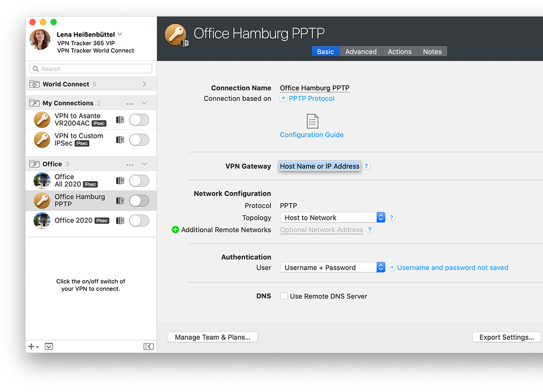Open the Host to Network topology dropdown

(x=332, y=218)
